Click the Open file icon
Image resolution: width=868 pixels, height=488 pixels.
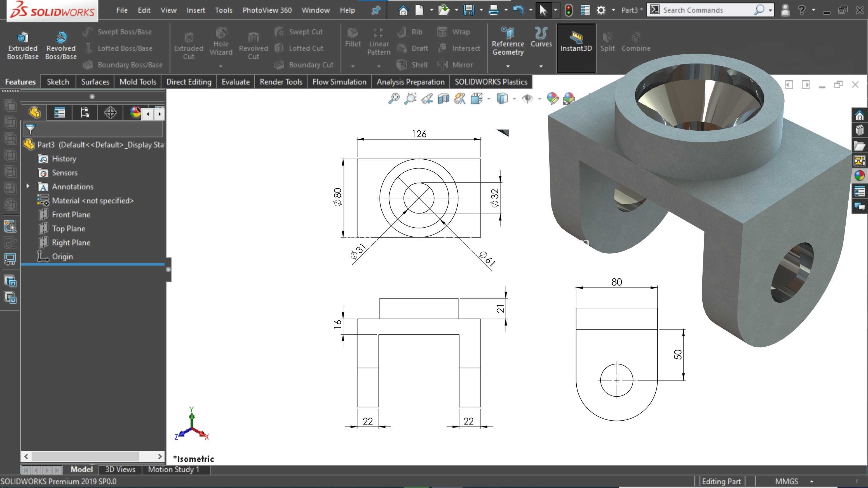point(444,10)
